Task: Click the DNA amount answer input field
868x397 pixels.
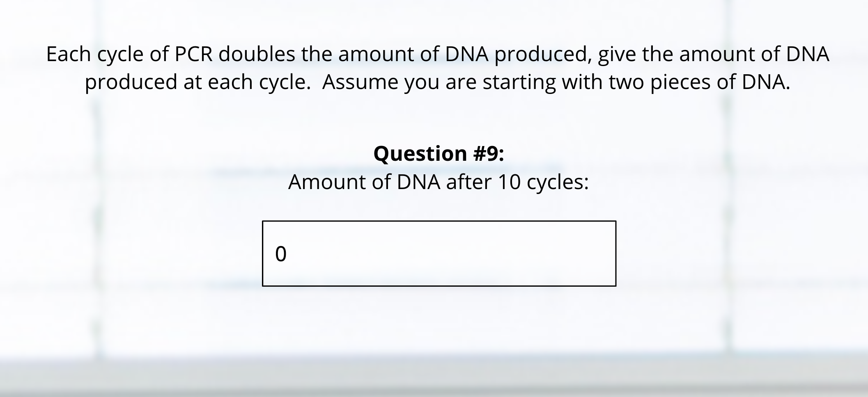Action: (439, 253)
